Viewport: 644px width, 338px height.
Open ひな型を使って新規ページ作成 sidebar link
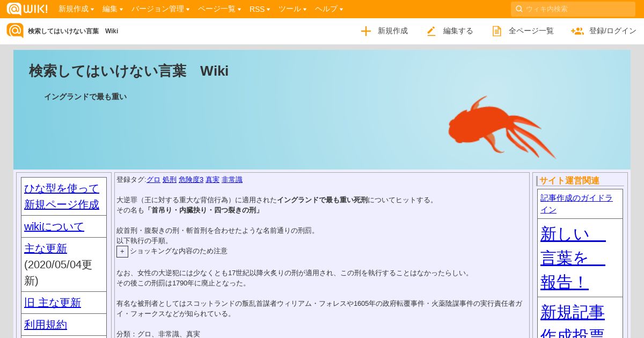click(62, 196)
